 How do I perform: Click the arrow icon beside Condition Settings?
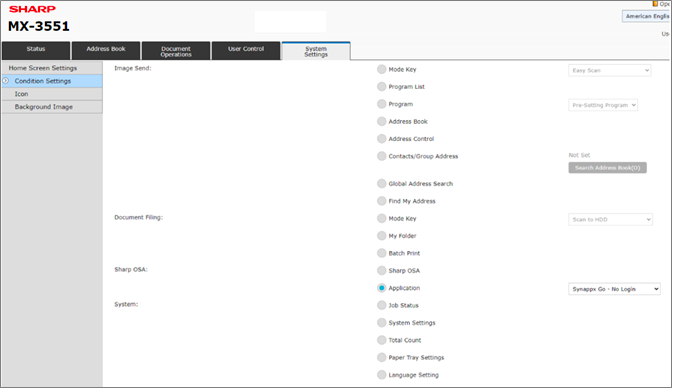click(6, 81)
